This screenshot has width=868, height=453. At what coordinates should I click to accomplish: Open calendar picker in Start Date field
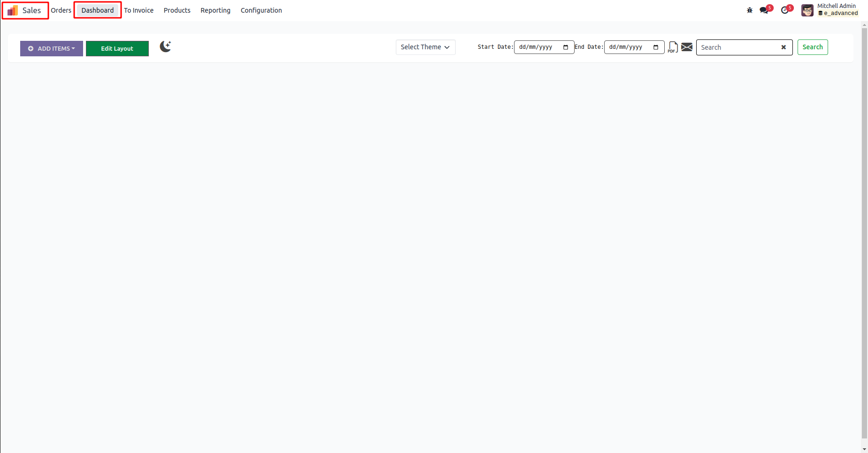pyautogui.click(x=566, y=47)
